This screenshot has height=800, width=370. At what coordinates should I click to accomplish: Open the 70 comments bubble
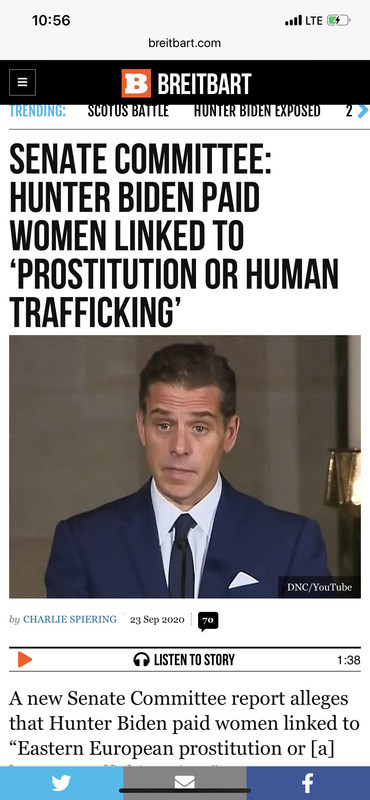click(208, 620)
